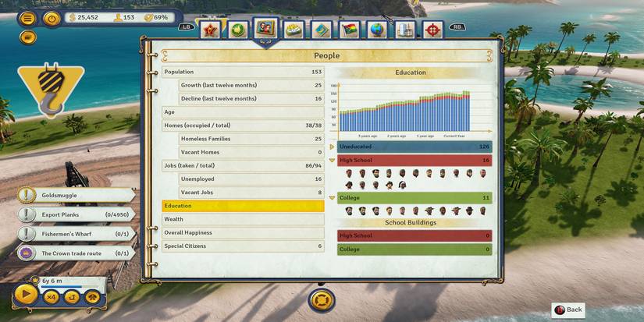Select the Wealth category row
Image resolution: width=644 pixels, height=322 pixels.
[x=243, y=219]
